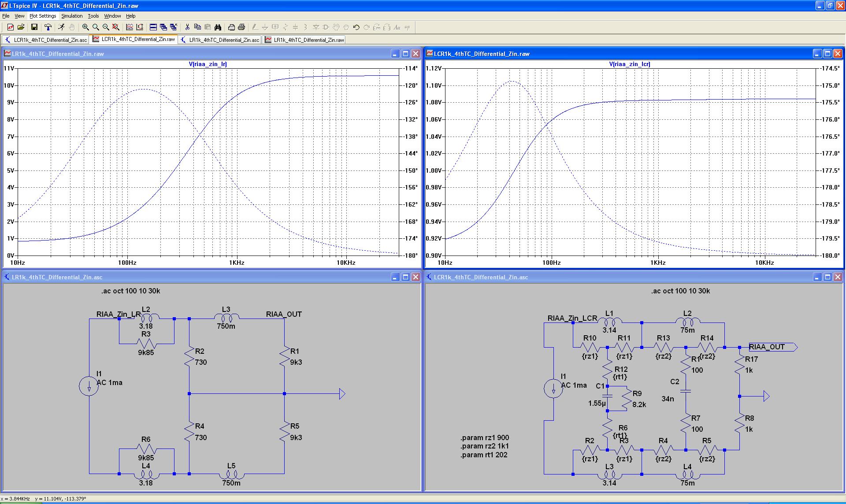Screen dimensions: 846x504
Task: Select the Zoom Out magnifier icon
Action: 106,27
